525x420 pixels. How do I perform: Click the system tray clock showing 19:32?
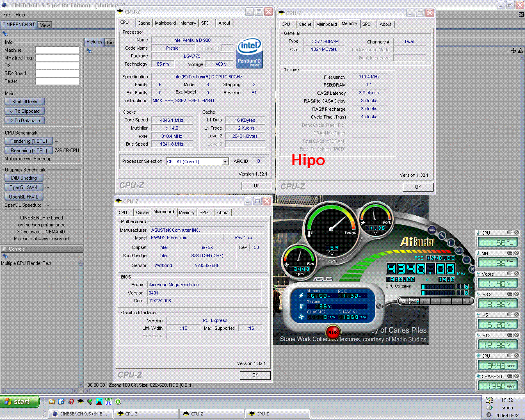point(507,400)
